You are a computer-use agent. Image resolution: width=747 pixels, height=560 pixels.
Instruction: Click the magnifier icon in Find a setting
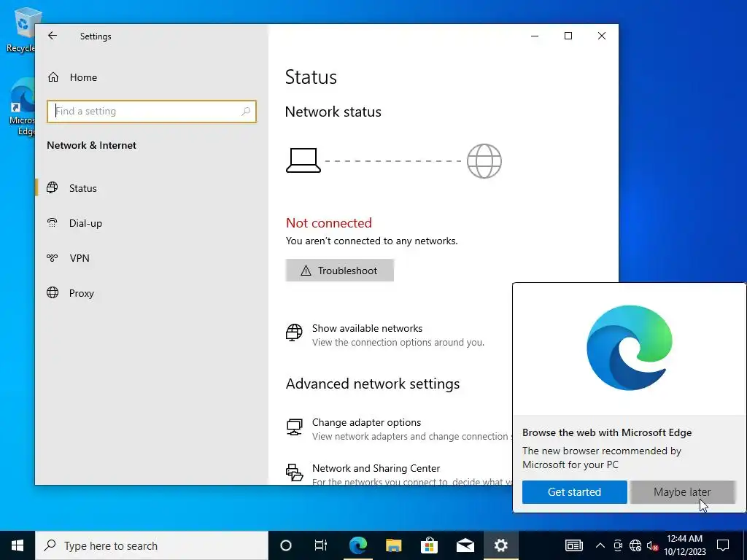246,112
